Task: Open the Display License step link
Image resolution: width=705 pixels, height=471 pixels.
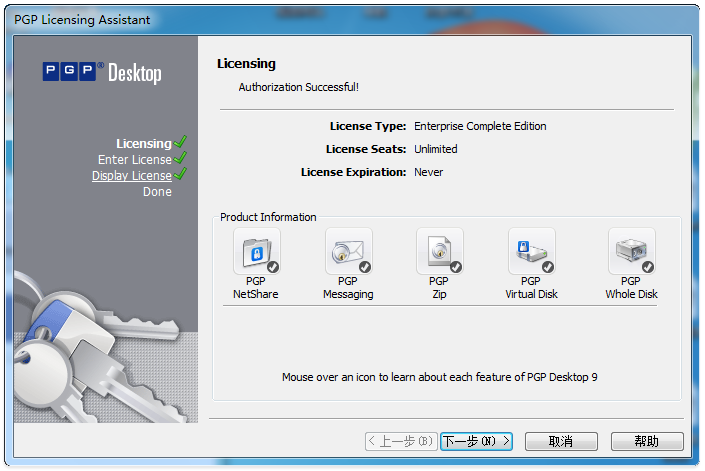Action: click(132, 176)
